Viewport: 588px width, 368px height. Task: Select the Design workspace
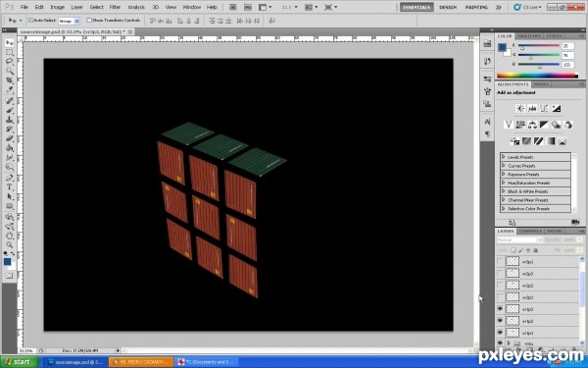(448, 7)
